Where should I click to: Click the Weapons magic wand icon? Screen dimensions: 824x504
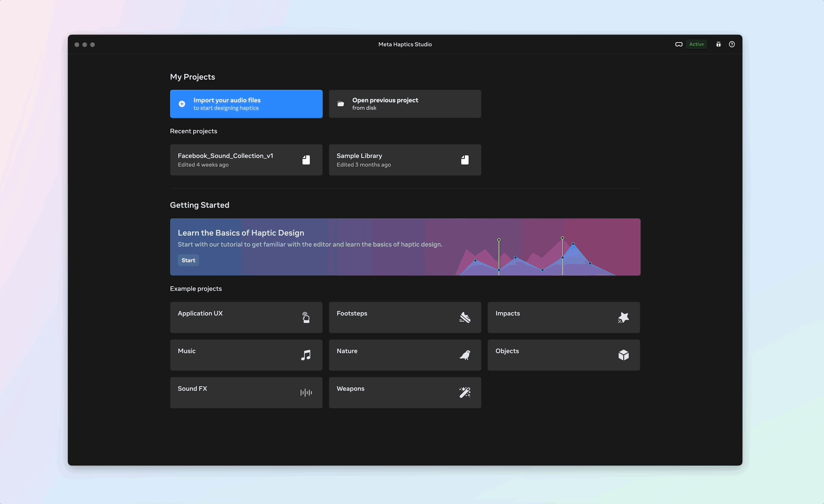coord(465,392)
